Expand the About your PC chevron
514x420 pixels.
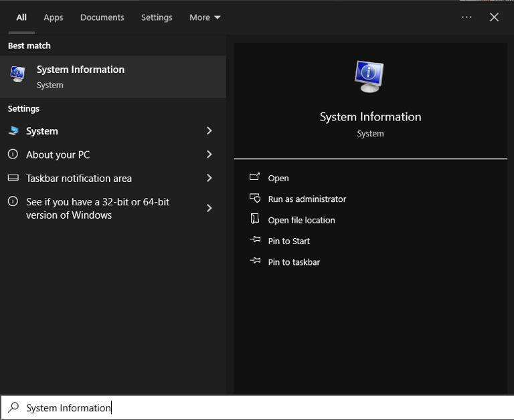[209, 154]
